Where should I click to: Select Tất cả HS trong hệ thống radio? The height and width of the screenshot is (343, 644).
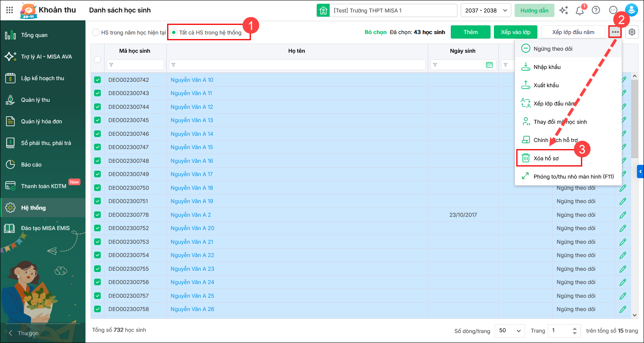click(174, 32)
